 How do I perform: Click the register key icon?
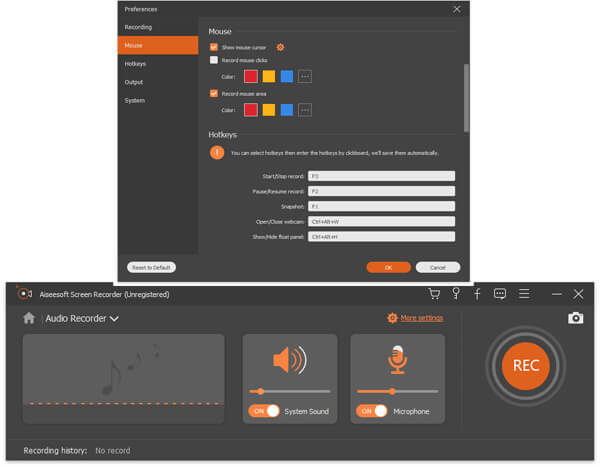(456, 294)
